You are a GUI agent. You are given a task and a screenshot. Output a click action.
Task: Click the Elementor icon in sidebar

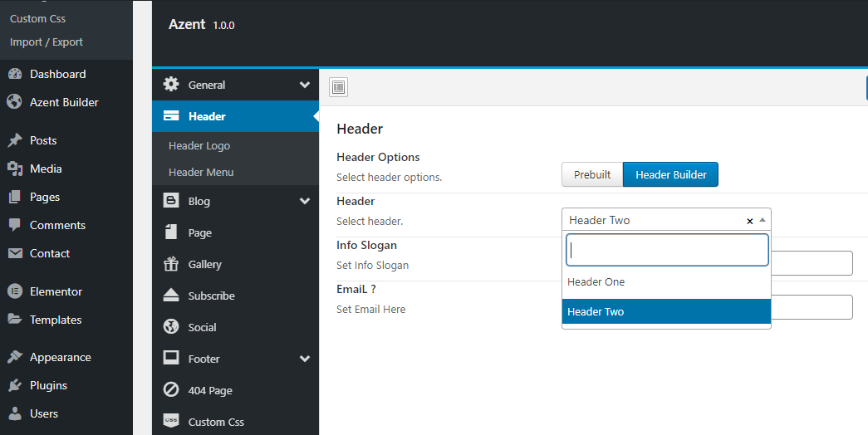pos(14,291)
